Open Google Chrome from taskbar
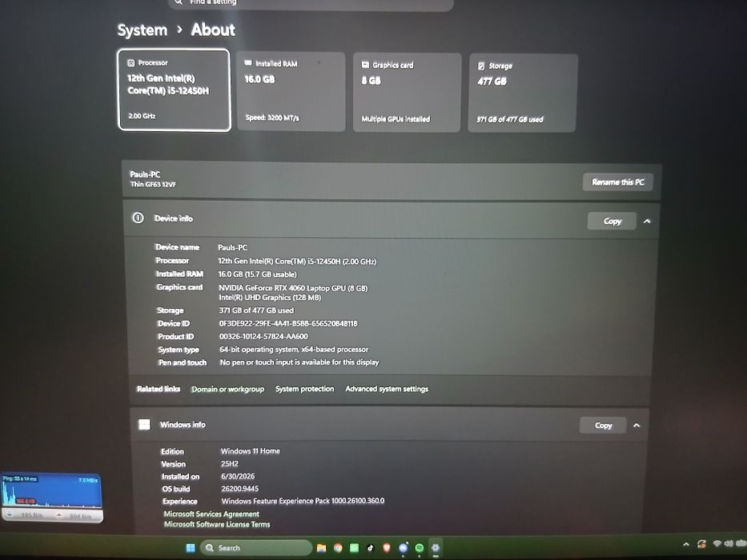The image size is (747, 560). click(x=338, y=548)
